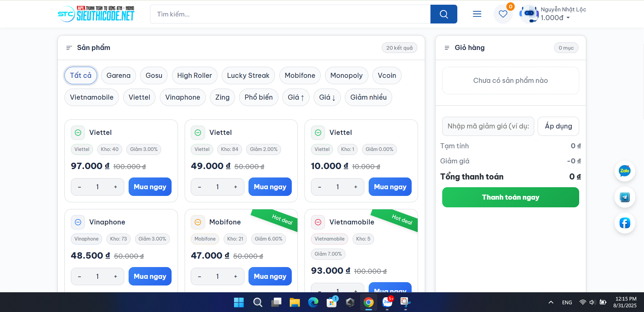The width and height of the screenshot is (644, 312).
Task: Open Chrome from the taskbar
Action: [368, 302]
